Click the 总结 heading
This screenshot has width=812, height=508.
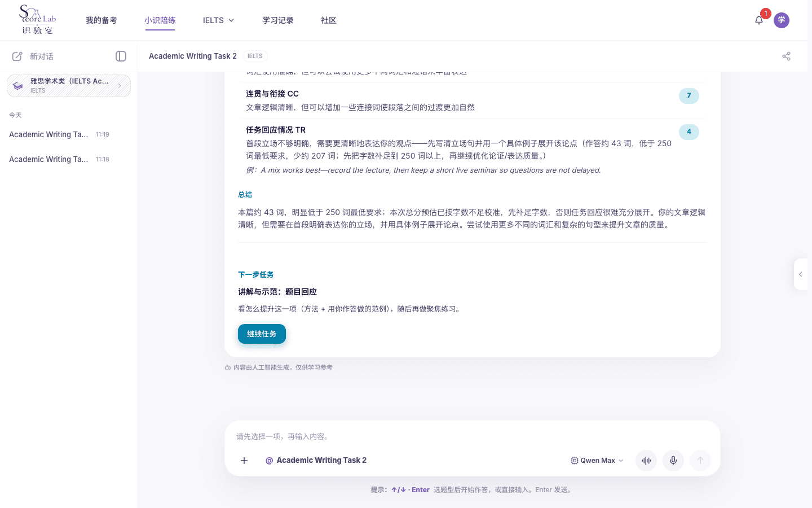pyautogui.click(x=245, y=194)
